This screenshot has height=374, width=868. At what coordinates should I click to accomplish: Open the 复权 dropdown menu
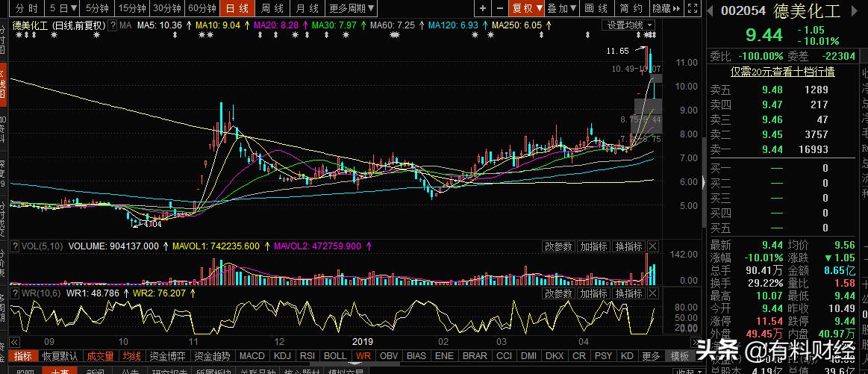(525, 8)
